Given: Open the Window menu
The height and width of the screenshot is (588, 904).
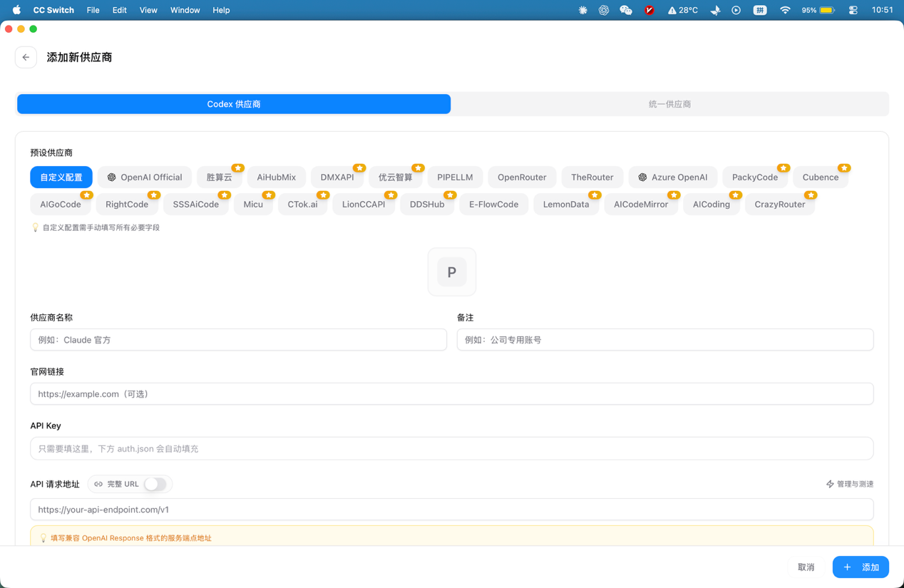Looking at the screenshot, I should (x=185, y=10).
